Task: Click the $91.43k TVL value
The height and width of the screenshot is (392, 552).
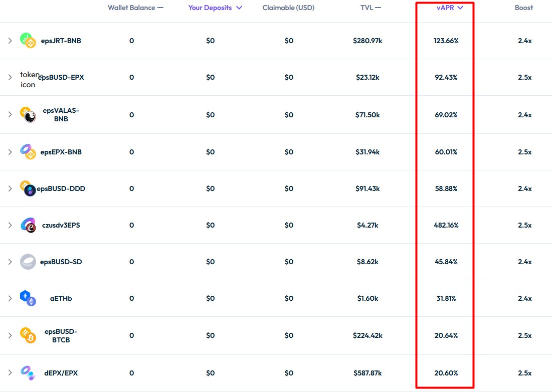Action: pos(367,188)
